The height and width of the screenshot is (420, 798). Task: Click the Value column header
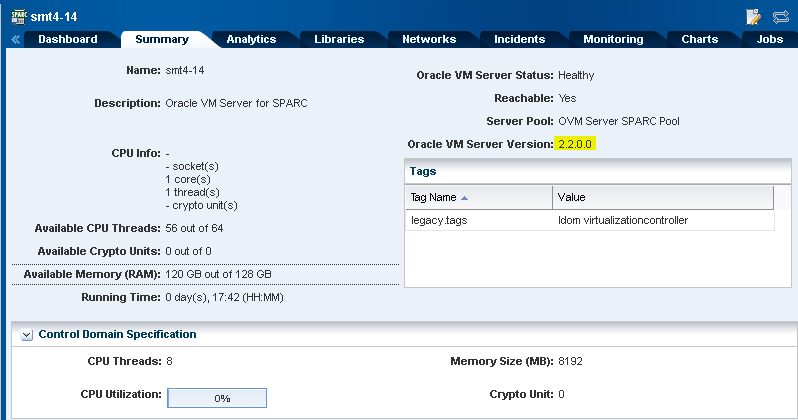(x=663, y=198)
